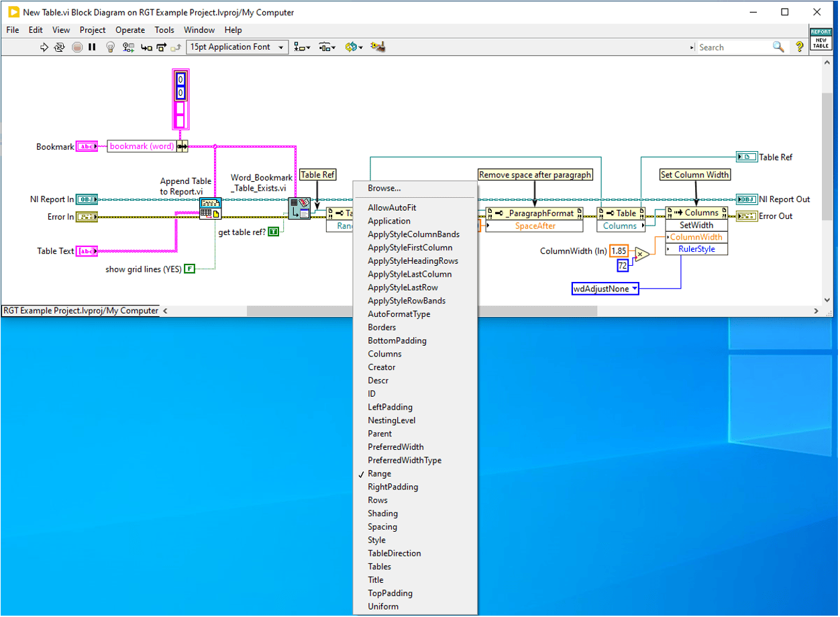Click Word_Bookmark_Table_Exists VI node
The width and height of the screenshot is (840, 617).
[x=299, y=208]
